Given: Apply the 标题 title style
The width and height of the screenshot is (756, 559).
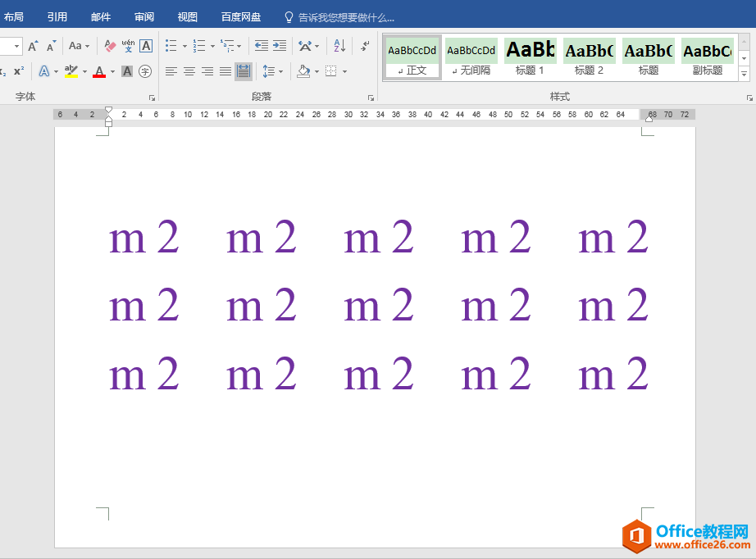Looking at the screenshot, I should 649,57.
